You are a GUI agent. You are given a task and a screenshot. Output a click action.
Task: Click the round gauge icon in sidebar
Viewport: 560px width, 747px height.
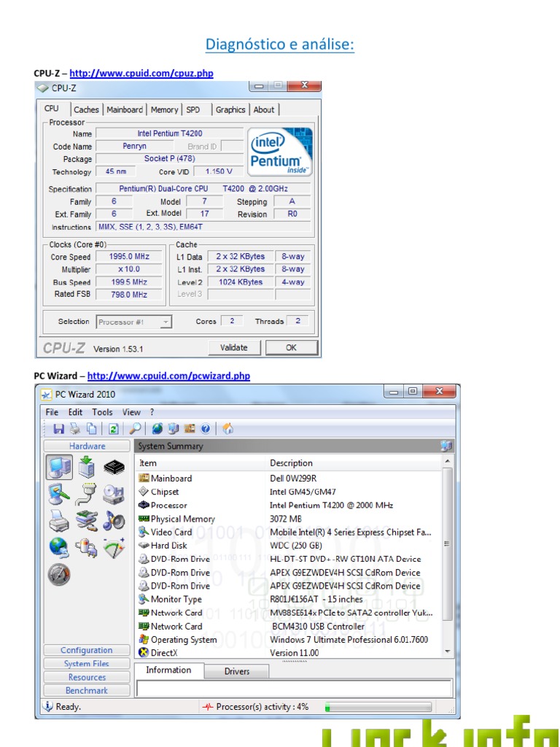point(59,574)
